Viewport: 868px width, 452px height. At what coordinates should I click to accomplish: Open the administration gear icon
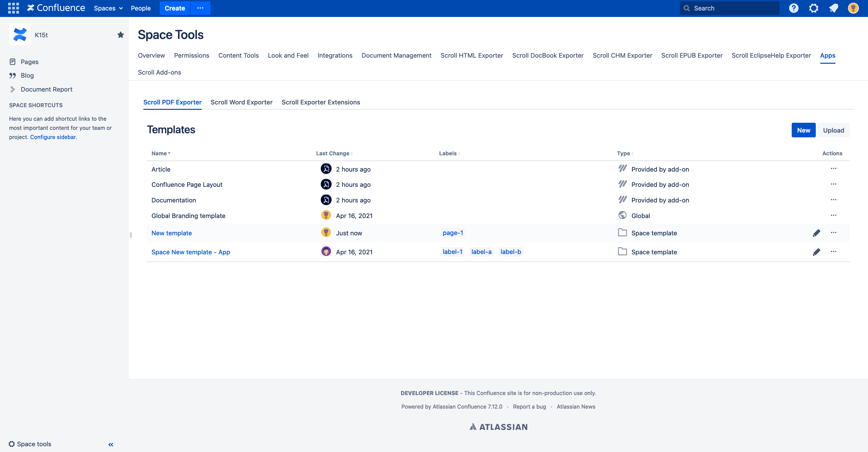click(x=813, y=8)
